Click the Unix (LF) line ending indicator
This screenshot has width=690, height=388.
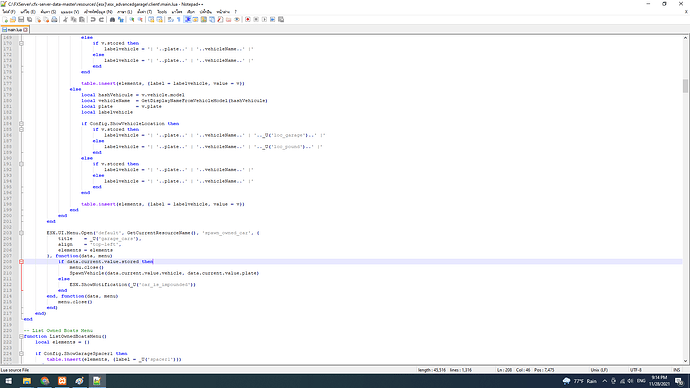[599, 370]
